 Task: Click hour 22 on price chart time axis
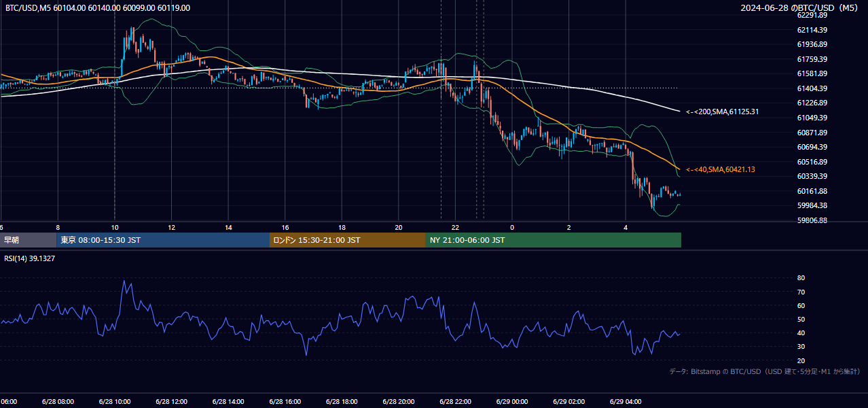[455, 227]
